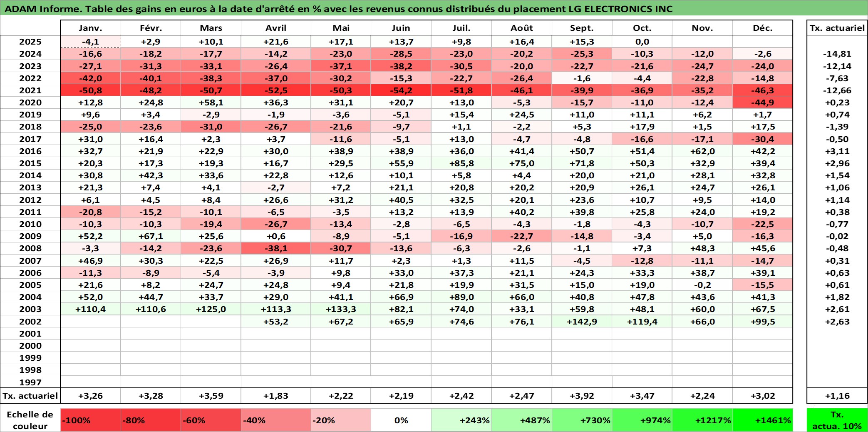Select the 'Avril' column header
The width and height of the screenshot is (868, 432).
[x=276, y=28]
